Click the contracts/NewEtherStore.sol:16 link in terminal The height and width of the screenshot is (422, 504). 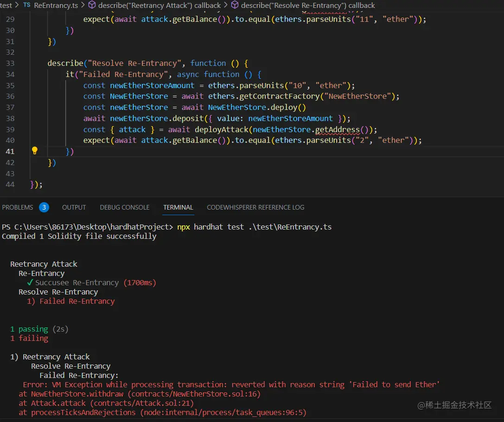[x=194, y=394]
